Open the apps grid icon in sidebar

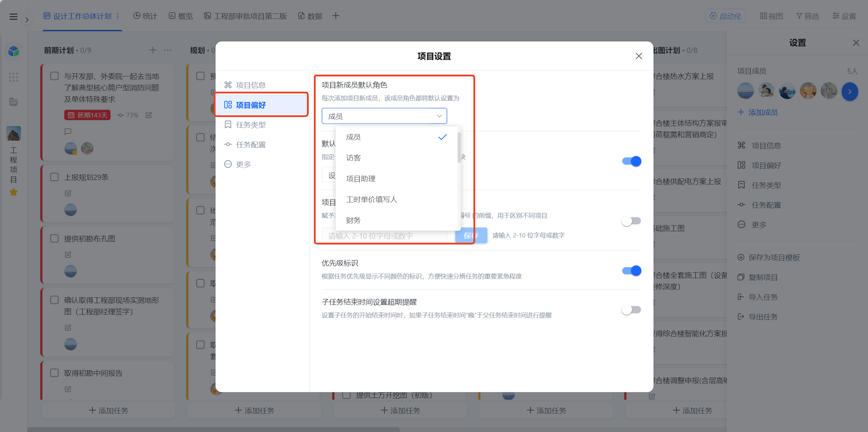14,77
